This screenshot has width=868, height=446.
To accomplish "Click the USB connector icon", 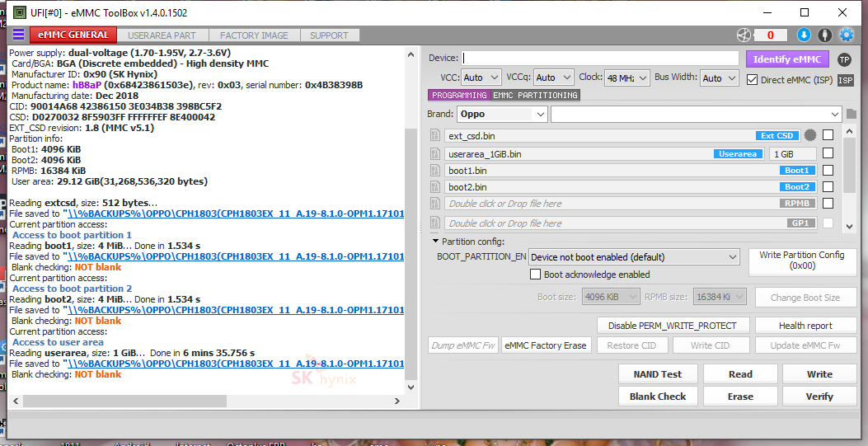I will (x=825, y=35).
